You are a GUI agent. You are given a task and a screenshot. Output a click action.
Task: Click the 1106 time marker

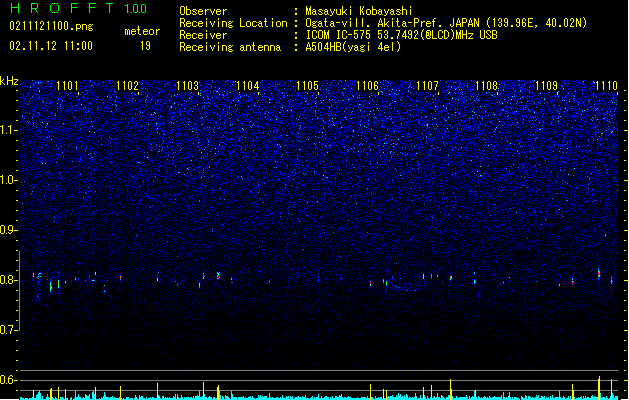click(x=367, y=86)
